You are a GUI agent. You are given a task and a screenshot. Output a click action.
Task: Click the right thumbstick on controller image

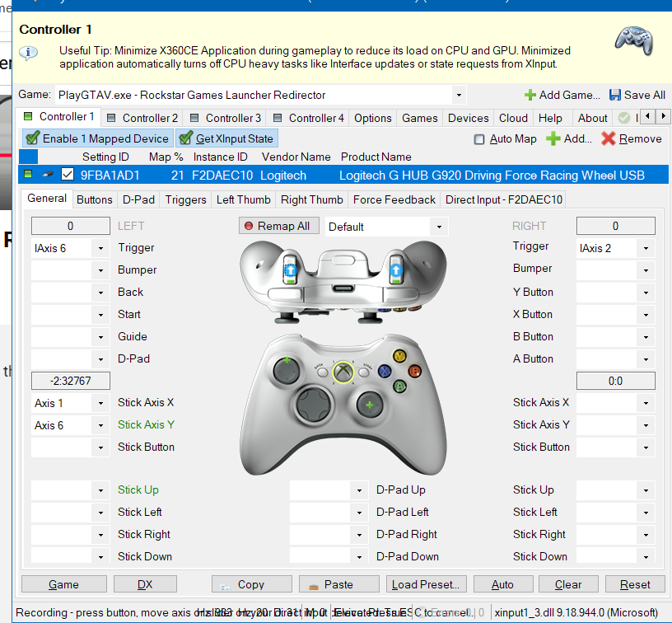(370, 405)
